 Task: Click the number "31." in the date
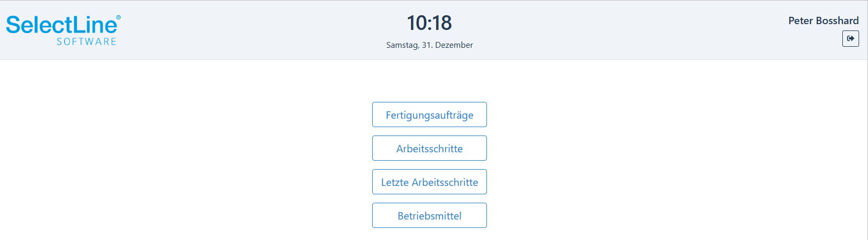pyautogui.click(x=427, y=45)
